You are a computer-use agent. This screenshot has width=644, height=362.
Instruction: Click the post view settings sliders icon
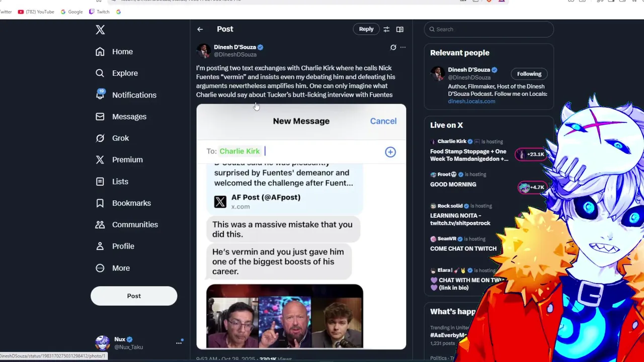(x=386, y=29)
